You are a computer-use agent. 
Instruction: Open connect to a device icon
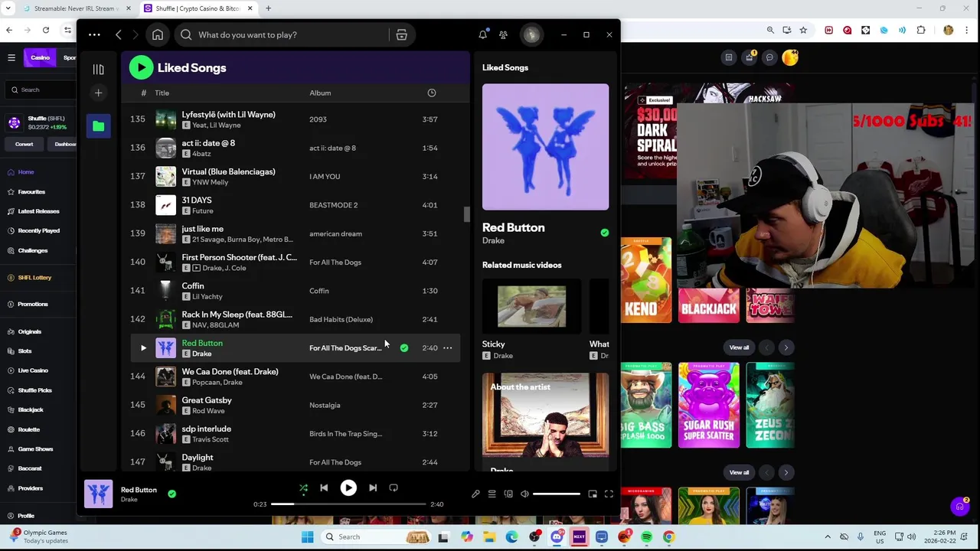[508, 494]
